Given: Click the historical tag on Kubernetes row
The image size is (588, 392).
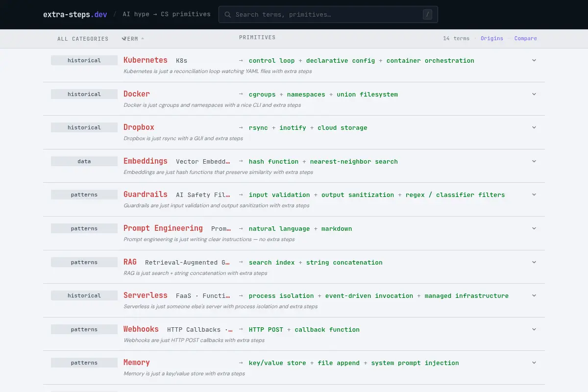Looking at the screenshot, I should (x=84, y=60).
